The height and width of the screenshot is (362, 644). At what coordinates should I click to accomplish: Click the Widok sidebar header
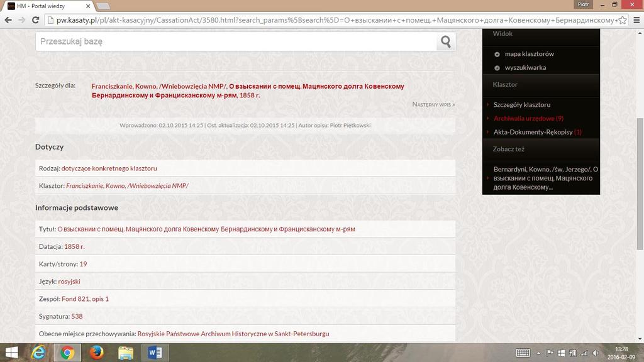[x=502, y=34]
